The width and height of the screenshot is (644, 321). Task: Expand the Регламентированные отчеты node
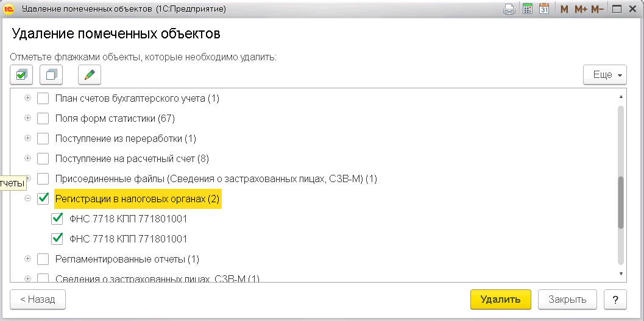(x=27, y=259)
